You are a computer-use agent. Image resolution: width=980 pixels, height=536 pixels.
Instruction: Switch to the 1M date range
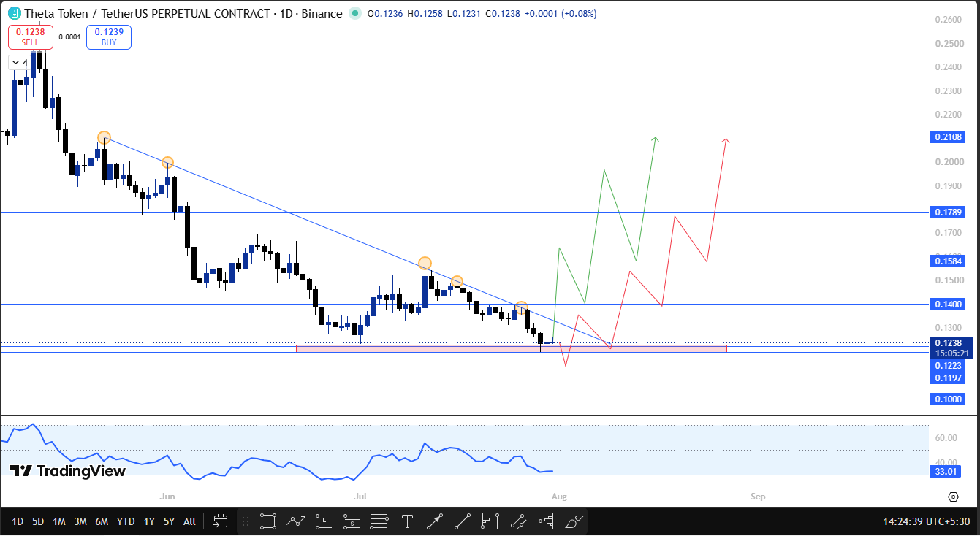pos(59,521)
